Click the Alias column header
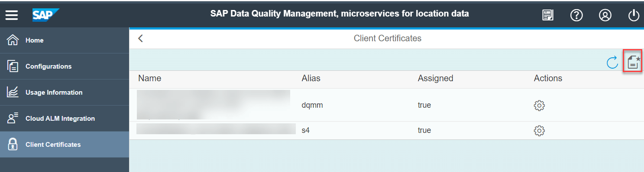Screen dimensions: 644x172 [x=311, y=78]
